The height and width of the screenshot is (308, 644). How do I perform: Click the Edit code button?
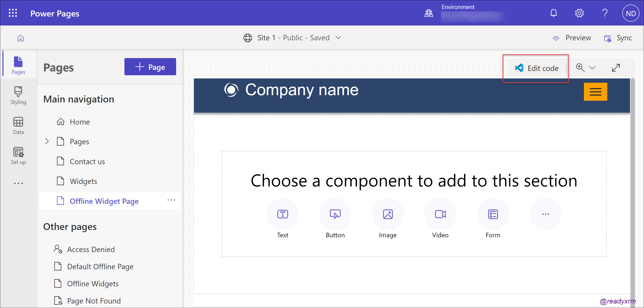[537, 68]
